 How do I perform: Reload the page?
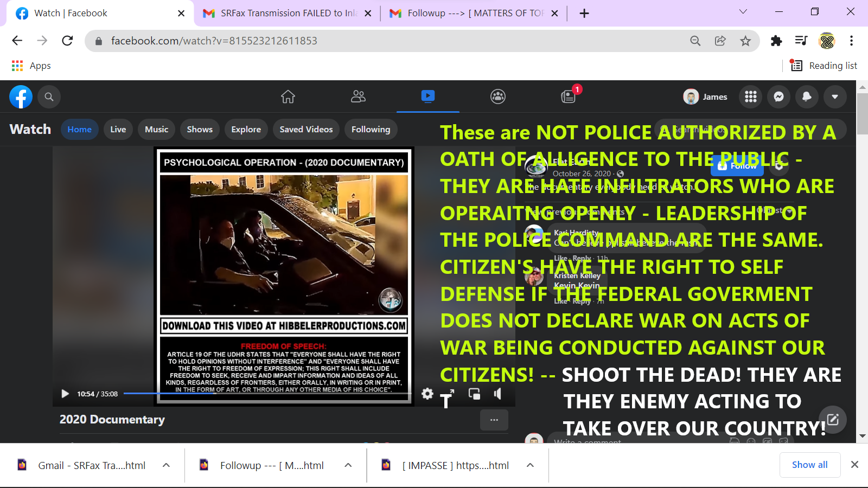[67, 41]
